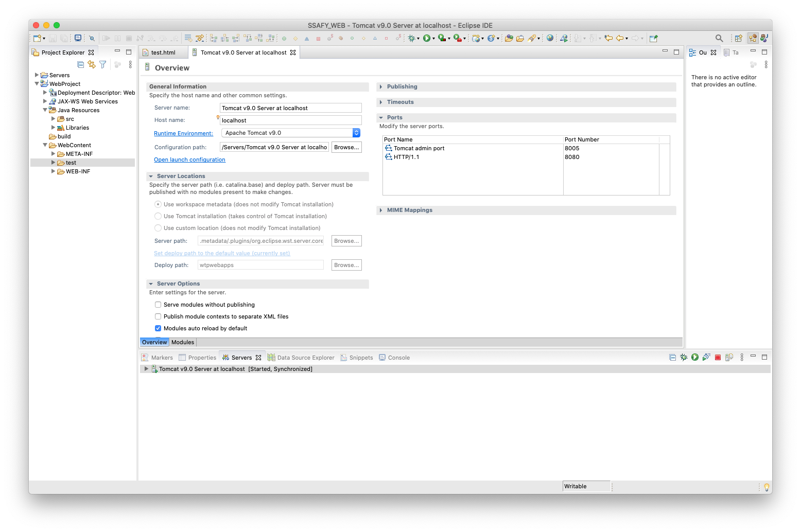Screen dimensions: 801x532
Task: Click the green Run button in main toolbar
Action: coord(426,38)
